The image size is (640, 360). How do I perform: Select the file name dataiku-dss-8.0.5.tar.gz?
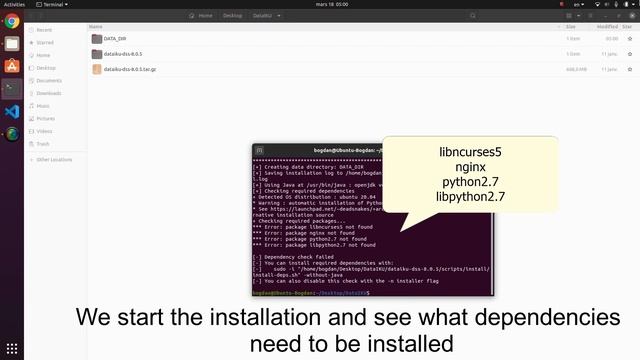(x=130, y=69)
